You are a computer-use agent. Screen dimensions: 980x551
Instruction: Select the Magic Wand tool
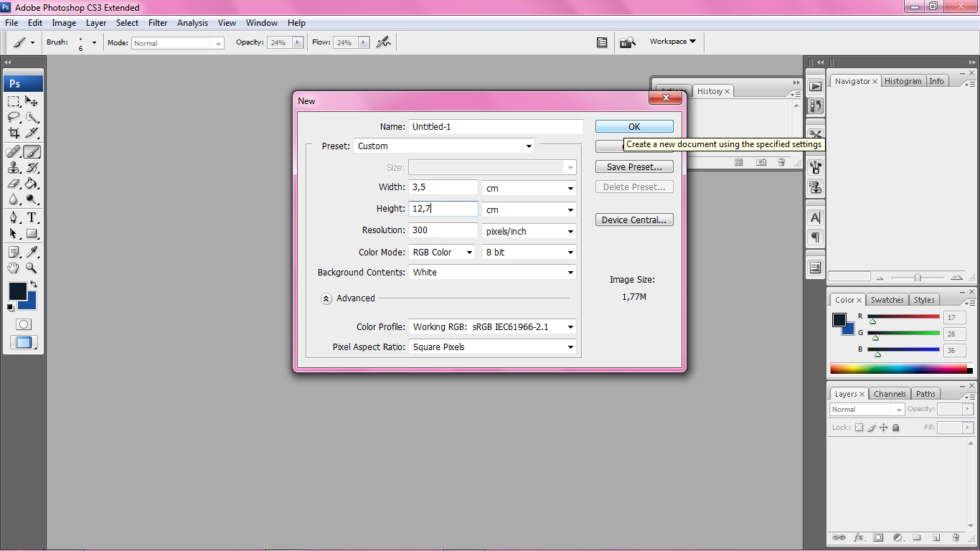[x=32, y=118]
